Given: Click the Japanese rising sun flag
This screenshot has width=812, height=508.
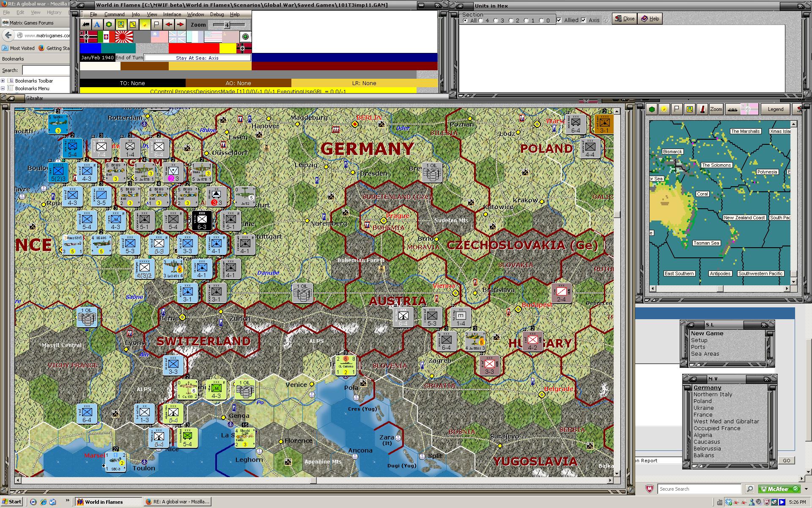Looking at the screenshot, I should click(124, 37).
